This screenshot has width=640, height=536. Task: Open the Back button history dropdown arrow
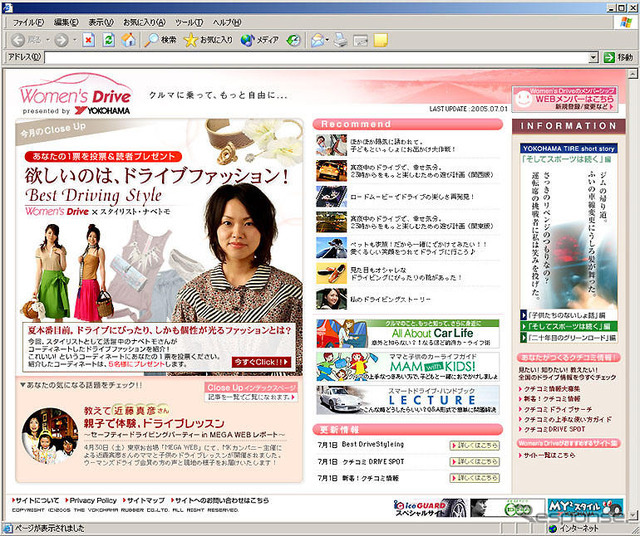pos(47,40)
